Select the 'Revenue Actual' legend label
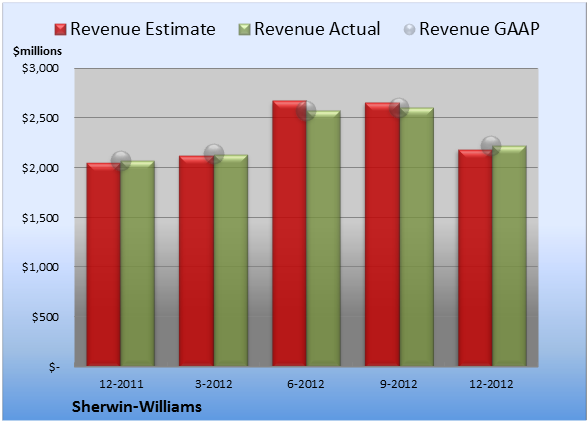Screen dimensions: 588x422 pyautogui.click(x=317, y=29)
